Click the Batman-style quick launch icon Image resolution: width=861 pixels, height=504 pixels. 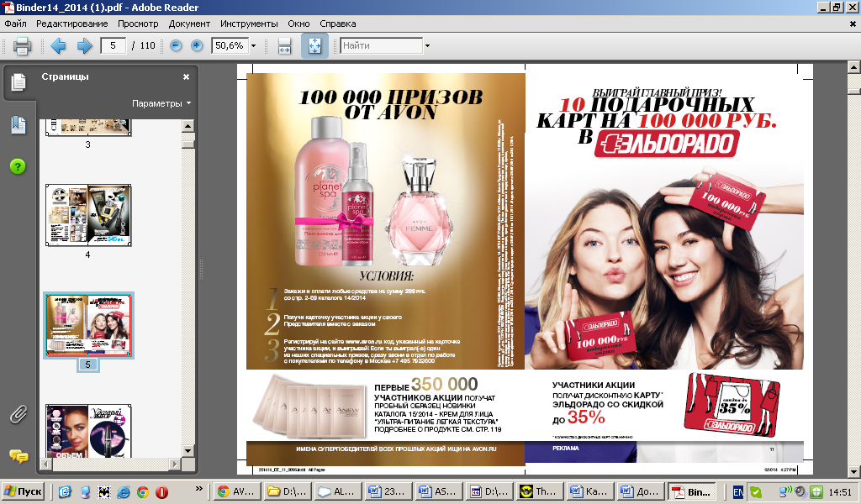[104, 491]
